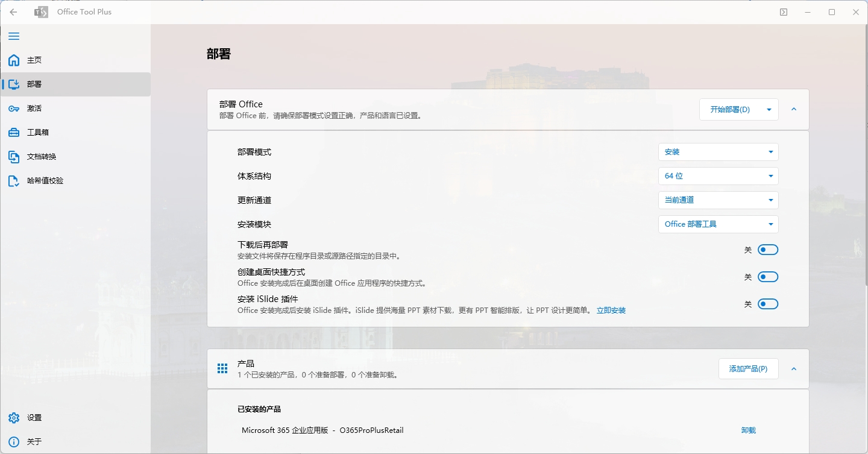Select 部署 in the sidebar
868x454 pixels.
(75, 84)
